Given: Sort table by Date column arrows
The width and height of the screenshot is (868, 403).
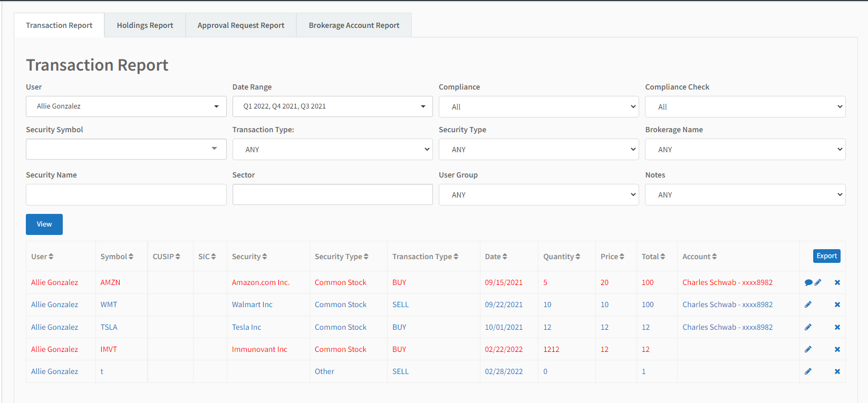Looking at the screenshot, I should pos(505,257).
